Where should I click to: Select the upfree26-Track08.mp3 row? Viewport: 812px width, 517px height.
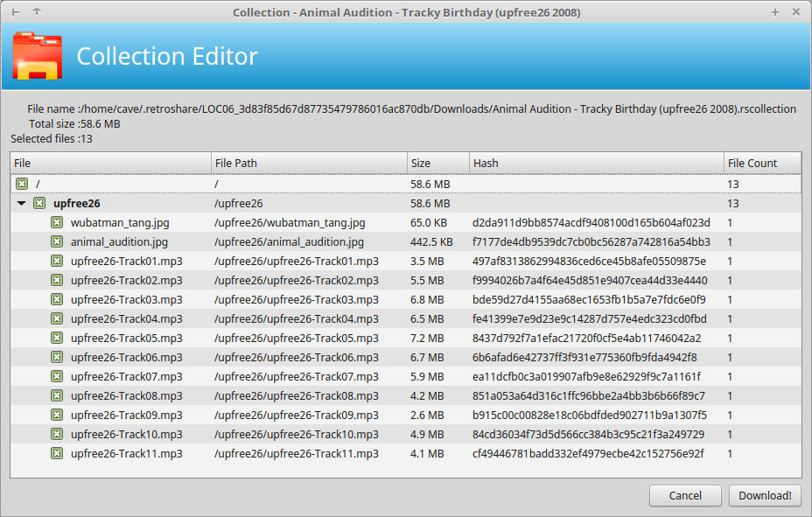pyautogui.click(x=405, y=396)
